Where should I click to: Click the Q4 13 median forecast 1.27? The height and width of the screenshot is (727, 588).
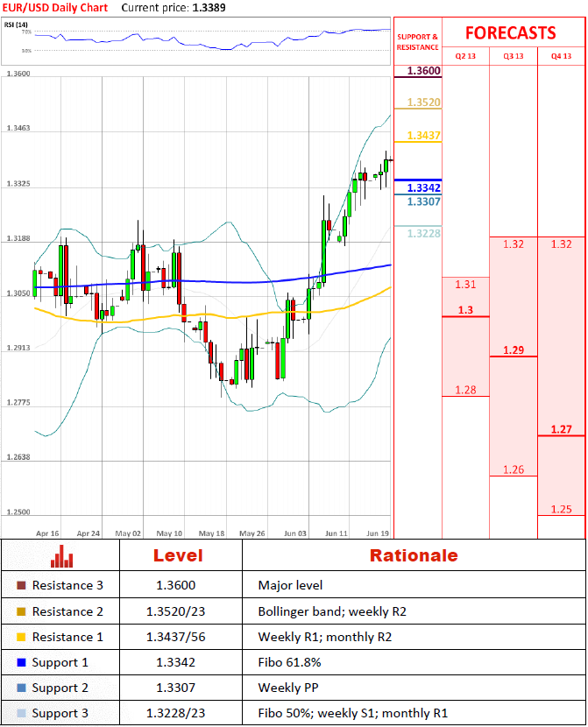(x=561, y=429)
